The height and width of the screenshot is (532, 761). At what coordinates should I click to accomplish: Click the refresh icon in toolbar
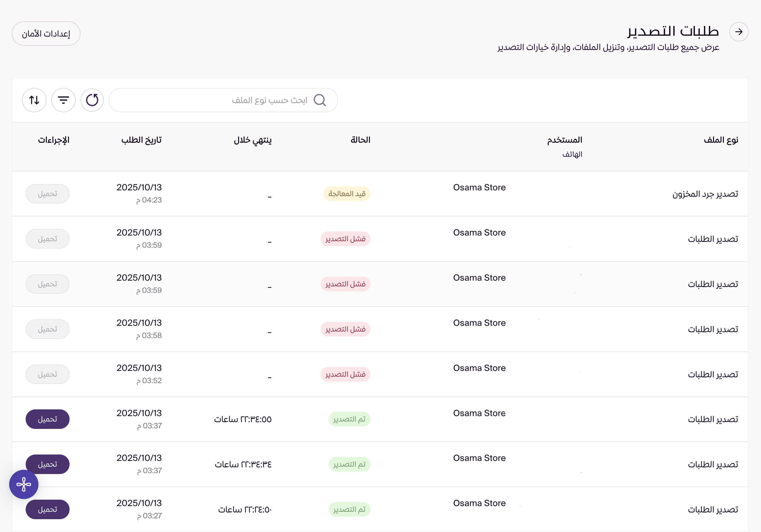tap(92, 100)
